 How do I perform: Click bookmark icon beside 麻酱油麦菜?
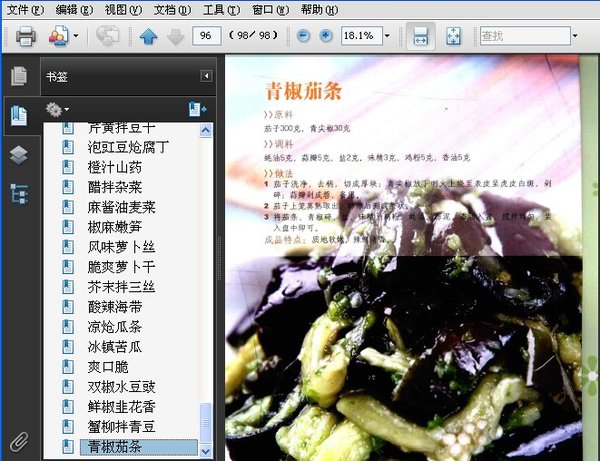click(x=68, y=207)
